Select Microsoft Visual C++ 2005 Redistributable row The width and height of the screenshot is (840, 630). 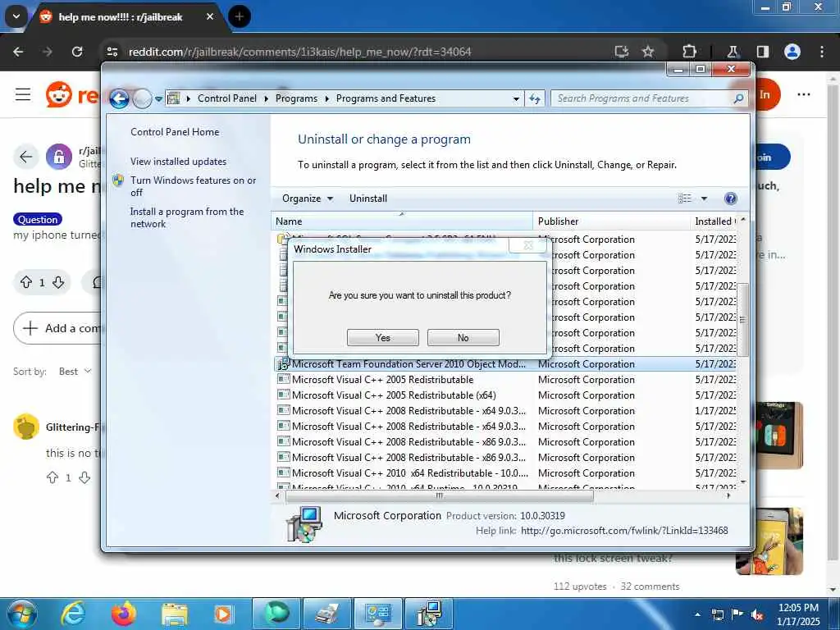(505, 379)
